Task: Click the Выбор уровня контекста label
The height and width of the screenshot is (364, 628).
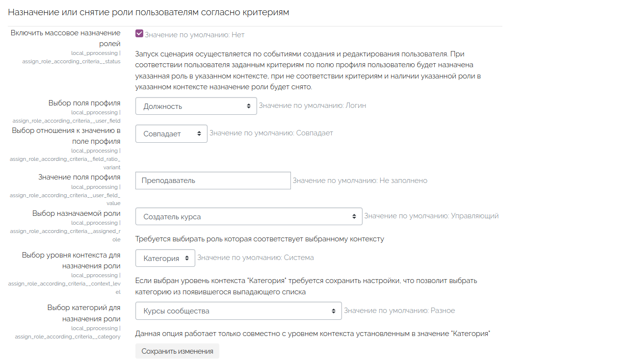Action: 71,260
